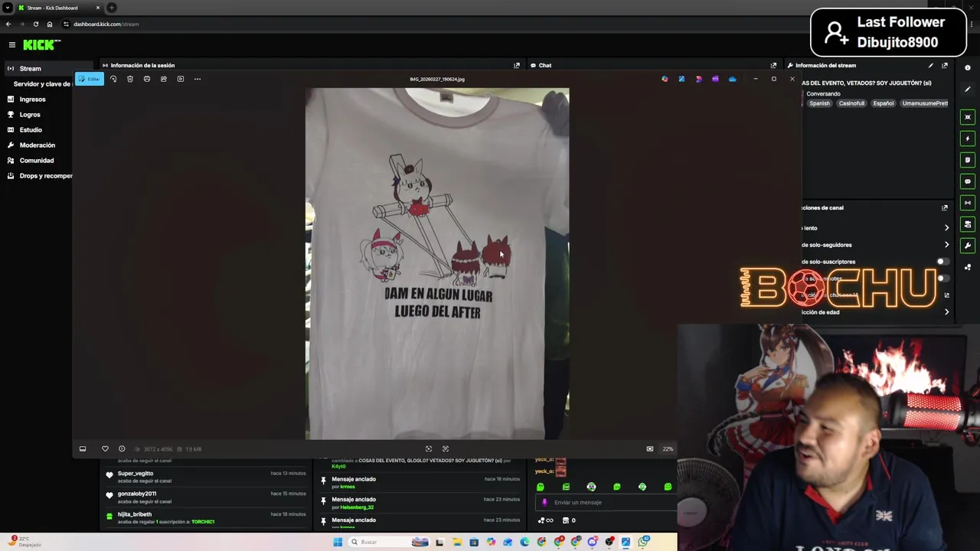Toggle filmstrip icon at photo viewer bottom-left
The width and height of the screenshot is (980, 551).
[x=83, y=449]
